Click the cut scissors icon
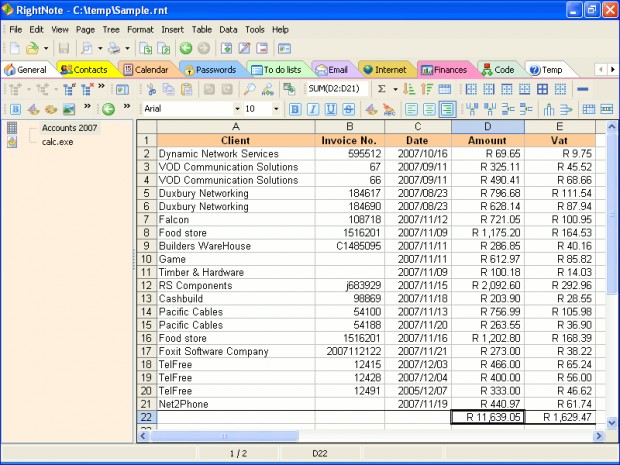This screenshot has width=620, height=465. pos(151,89)
